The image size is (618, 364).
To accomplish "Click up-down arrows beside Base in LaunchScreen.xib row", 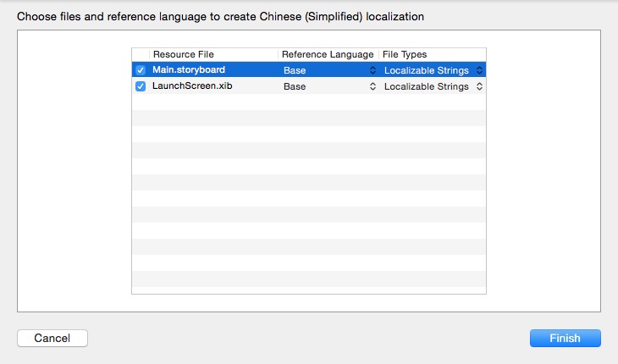I will (372, 86).
